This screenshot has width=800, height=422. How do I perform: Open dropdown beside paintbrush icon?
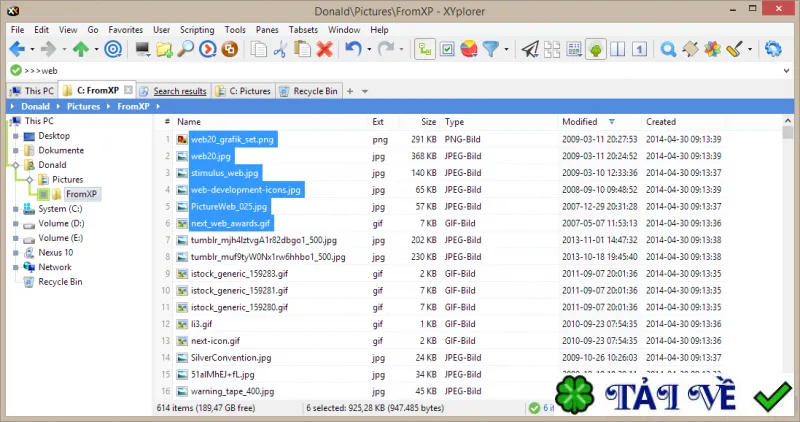point(749,49)
